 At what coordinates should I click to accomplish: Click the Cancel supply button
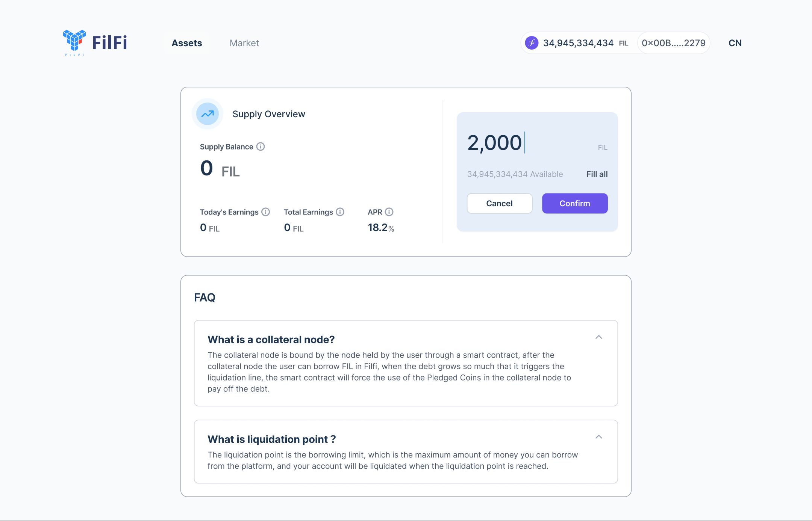click(499, 203)
